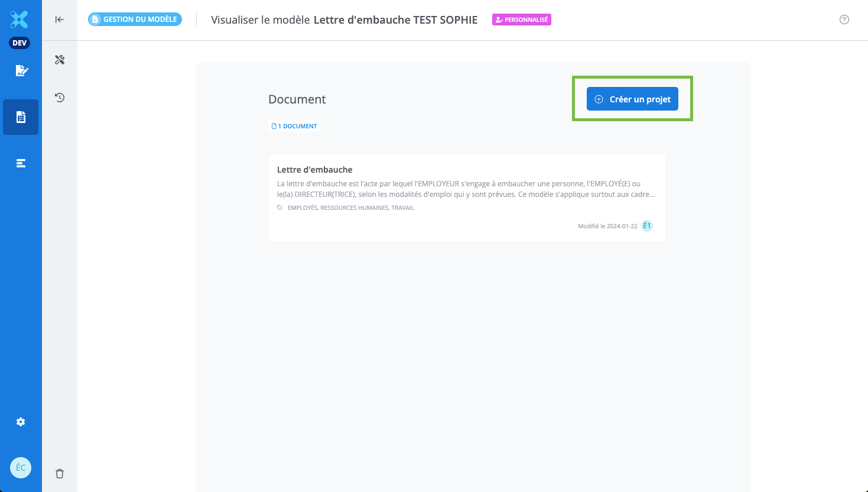Image resolution: width=868 pixels, height=492 pixels.
Task: Show the model history icon
Action: [60, 98]
